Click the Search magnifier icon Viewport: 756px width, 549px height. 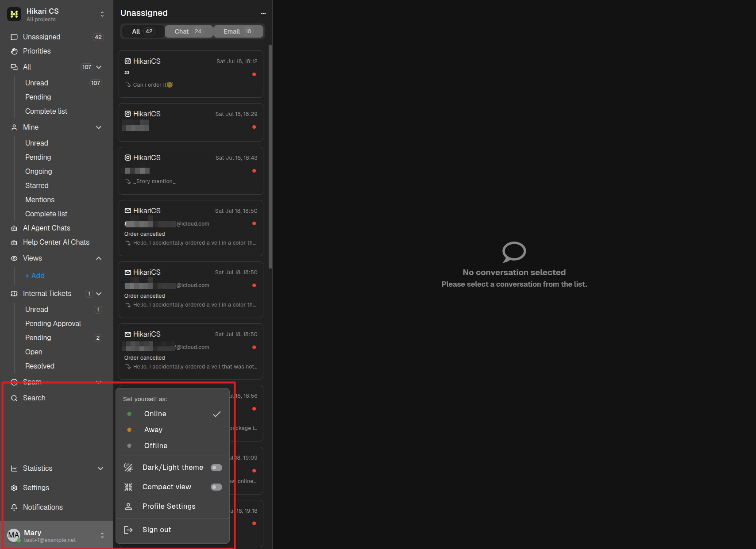tap(14, 398)
